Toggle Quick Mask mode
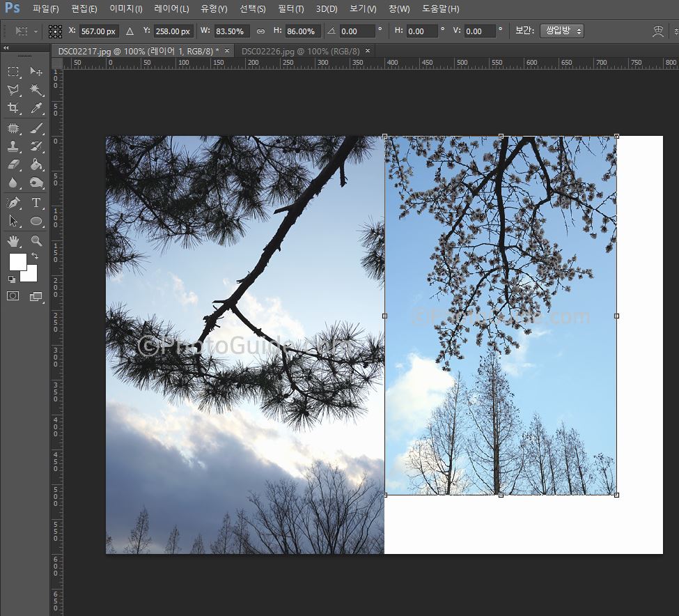The width and height of the screenshot is (679, 616). pos(13,296)
